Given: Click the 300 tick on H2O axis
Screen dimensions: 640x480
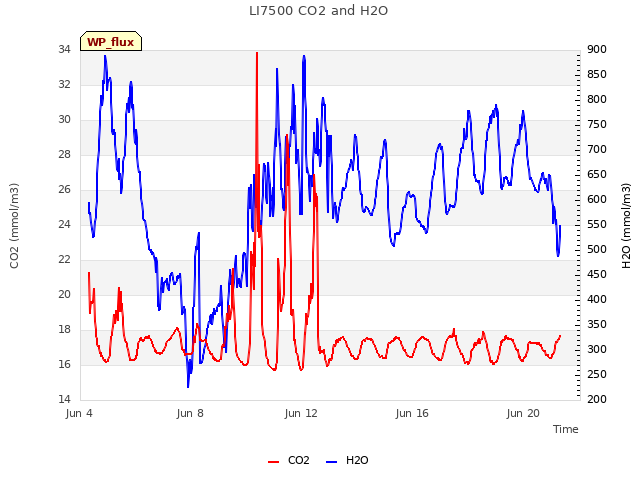Looking at the screenshot, I should coord(597,349).
